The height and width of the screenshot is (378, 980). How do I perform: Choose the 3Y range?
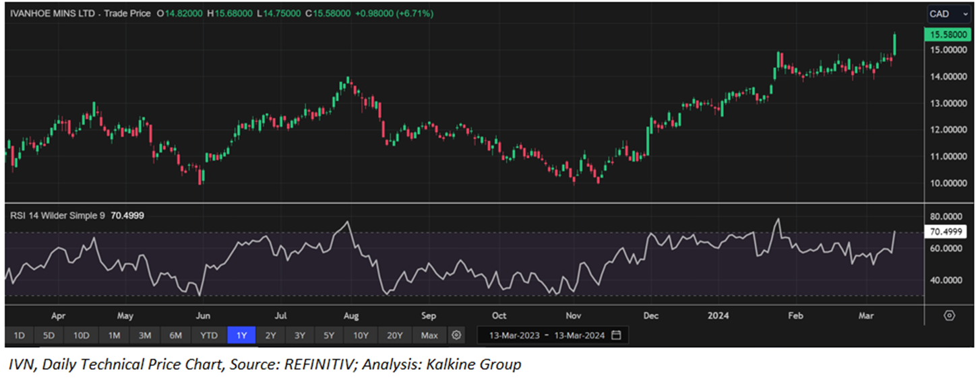coord(299,335)
